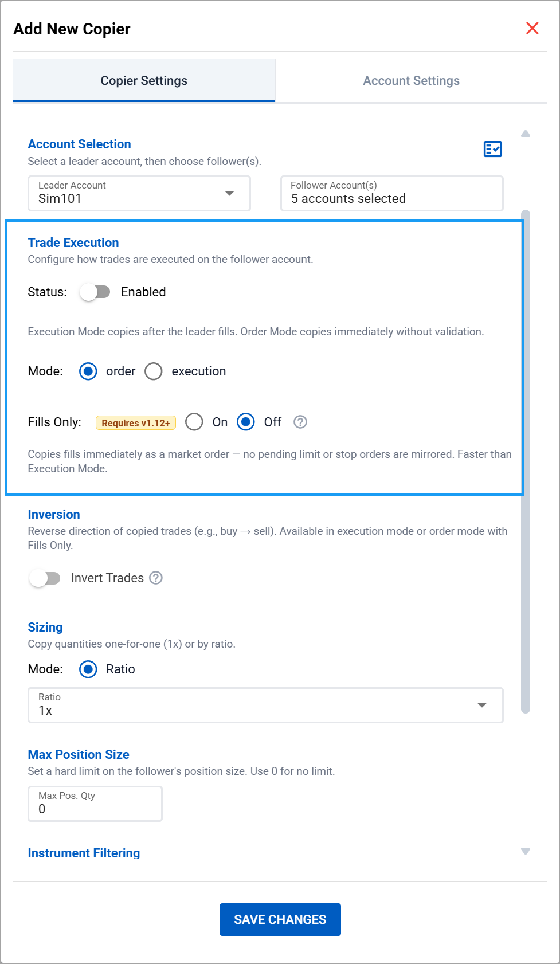
Task: Expand the Ratio dropdown
Action: click(x=265, y=705)
